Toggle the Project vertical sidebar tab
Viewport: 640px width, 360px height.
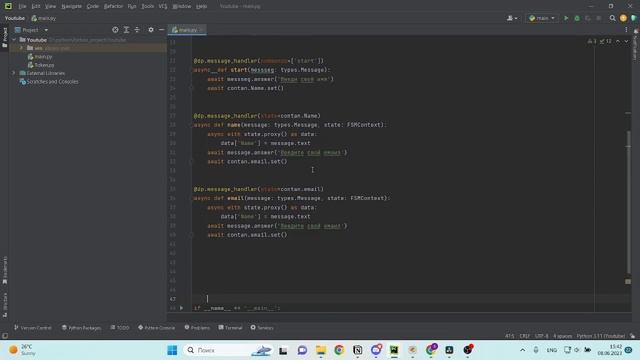click(4, 37)
